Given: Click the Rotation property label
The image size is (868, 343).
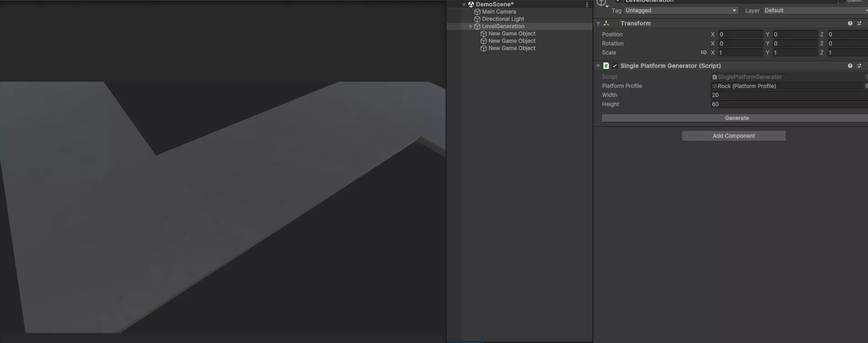Looking at the screenshot, I should tap(613, 43).
